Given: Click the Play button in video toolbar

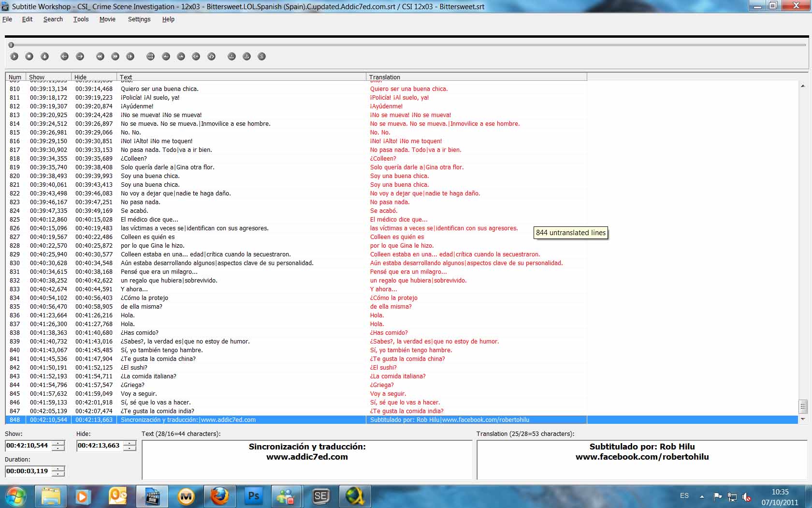Looking at the screenshot, I should point(14,57).
